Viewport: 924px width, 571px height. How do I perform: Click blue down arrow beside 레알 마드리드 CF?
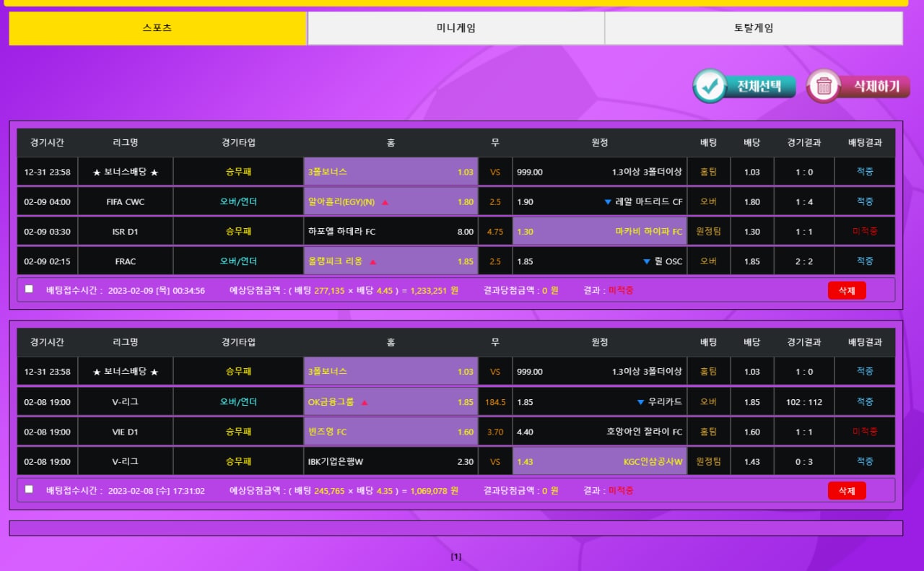[x=608, y=202]
